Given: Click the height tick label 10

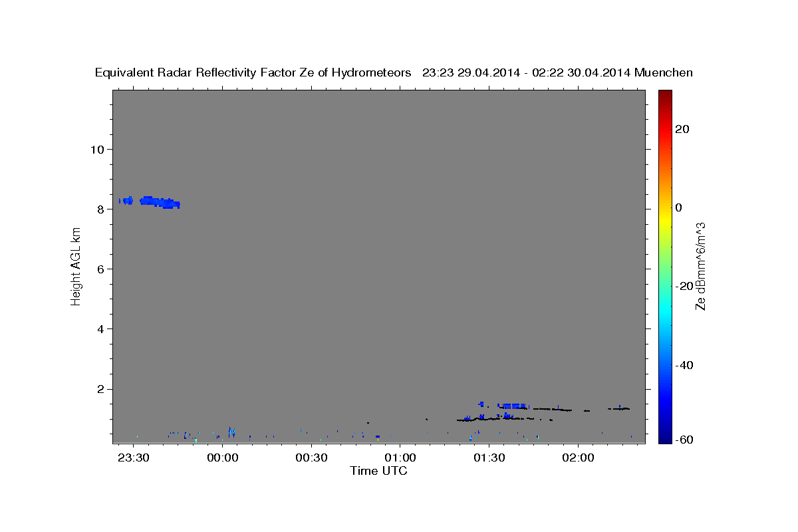Looking at the screenshot, I should tap(97, 149).
